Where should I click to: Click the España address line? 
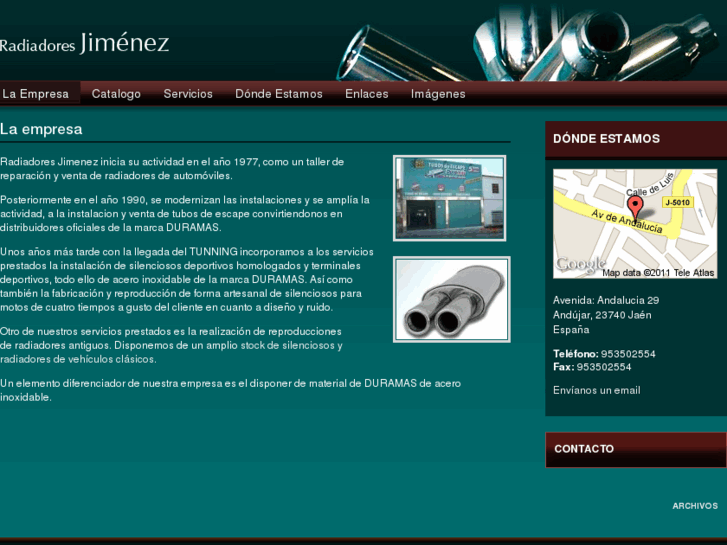pyautogui.click(x=571, y=330)
